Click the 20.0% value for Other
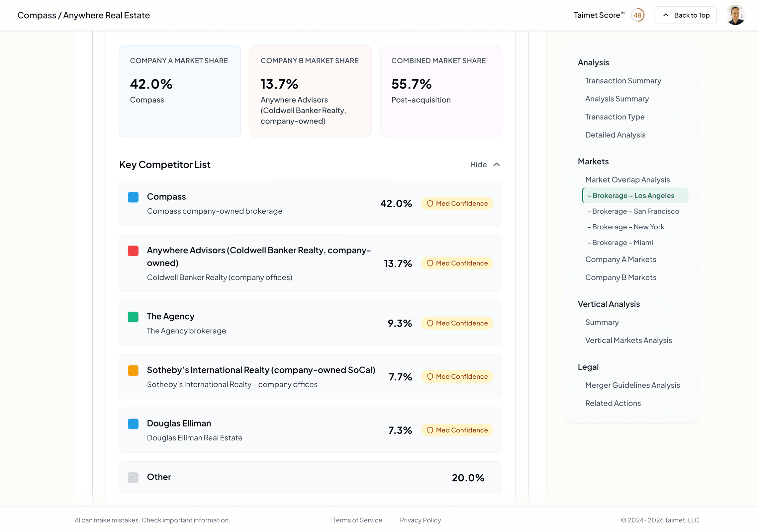 pos(468,478)
